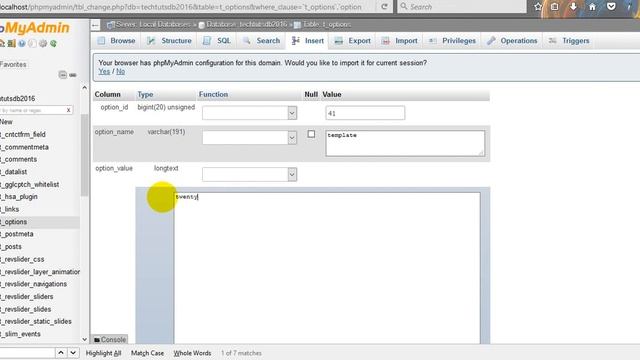The image size is (640, 360).
Task: Switch to the SQL tab
Action: (x=217, y=41)
